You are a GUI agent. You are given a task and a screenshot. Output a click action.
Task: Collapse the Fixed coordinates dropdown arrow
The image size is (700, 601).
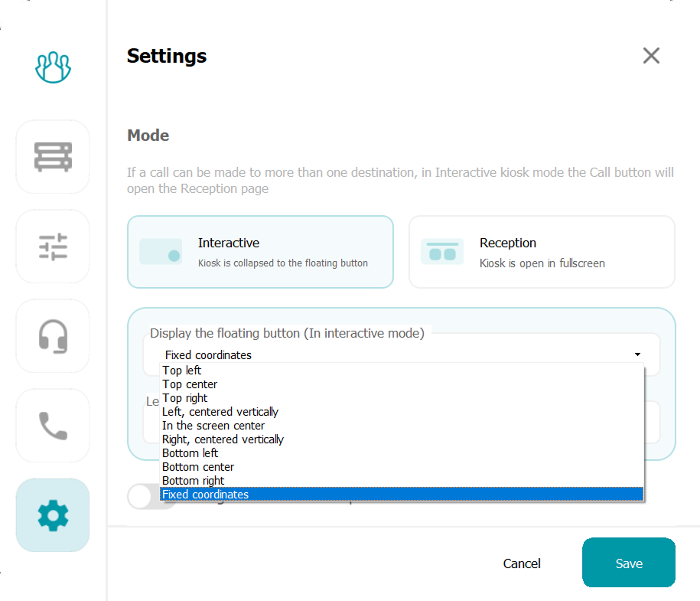(637, 354)
